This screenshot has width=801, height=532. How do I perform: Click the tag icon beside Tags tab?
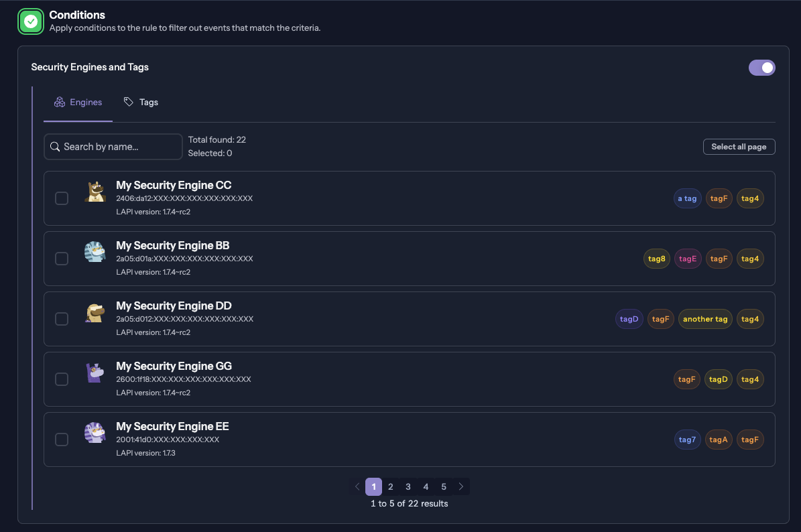tap(128, 102)
